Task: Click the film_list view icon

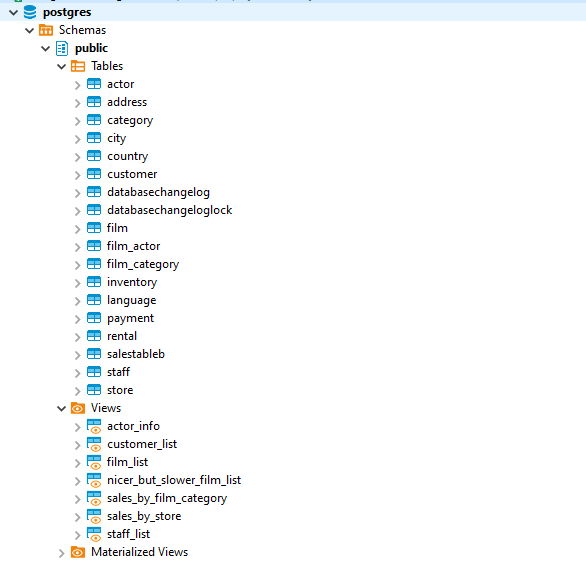Action: pos(94,462)
